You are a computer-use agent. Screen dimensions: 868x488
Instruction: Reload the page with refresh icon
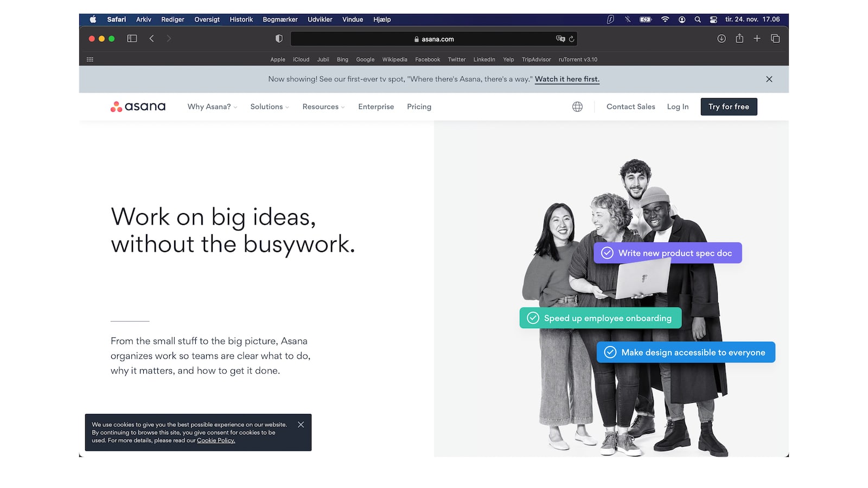point(571,39)
